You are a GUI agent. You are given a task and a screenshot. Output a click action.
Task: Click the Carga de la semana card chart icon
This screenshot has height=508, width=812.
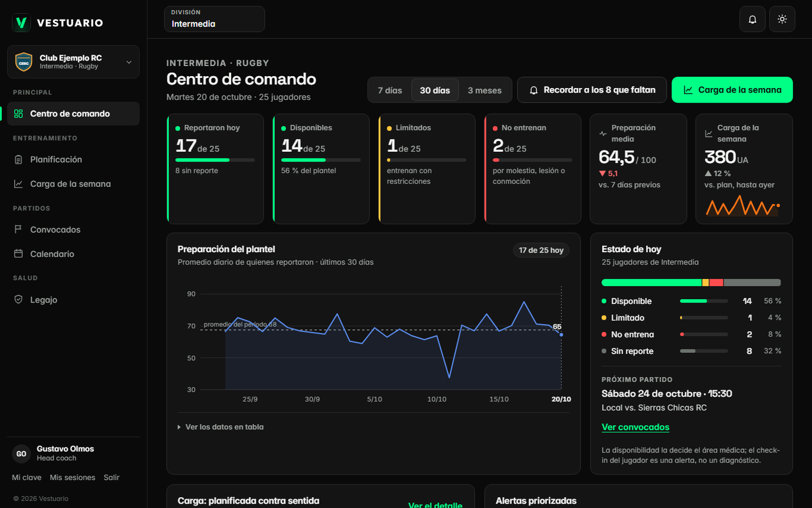click(709, 134)
